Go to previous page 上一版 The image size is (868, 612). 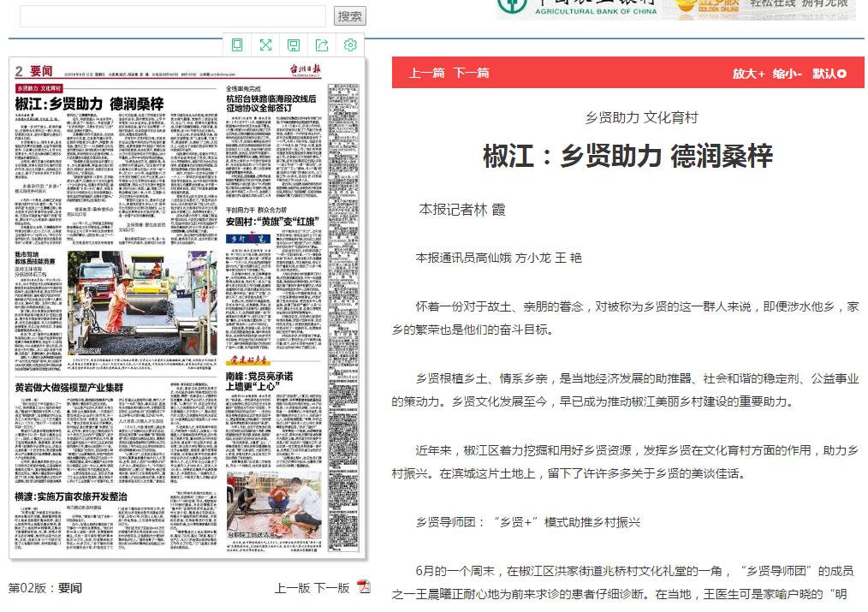point(292,588)
